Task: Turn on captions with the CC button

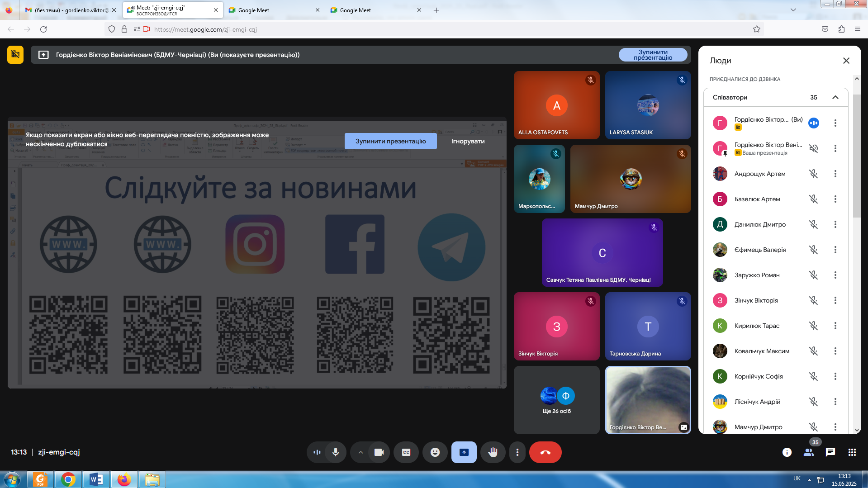Action: 406,452
